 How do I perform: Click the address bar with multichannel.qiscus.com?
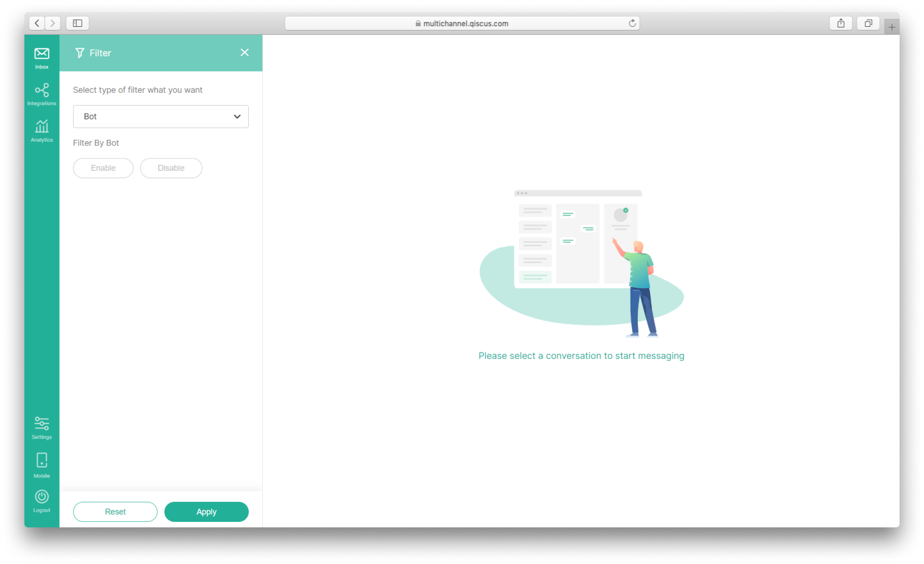click(x=462, y=23)
